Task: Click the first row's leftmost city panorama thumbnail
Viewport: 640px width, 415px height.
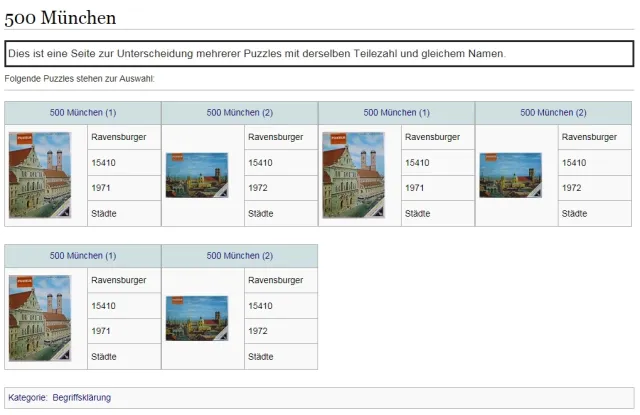Action: tap(197, 175)
